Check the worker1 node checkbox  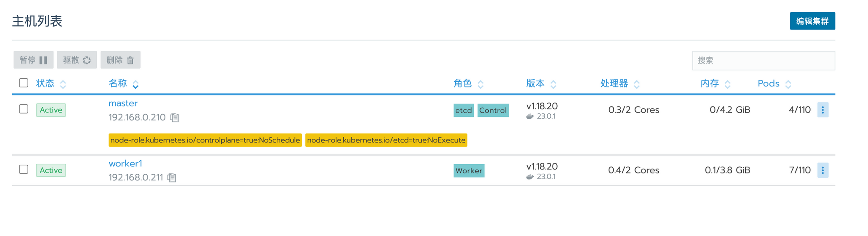(24, 170)
